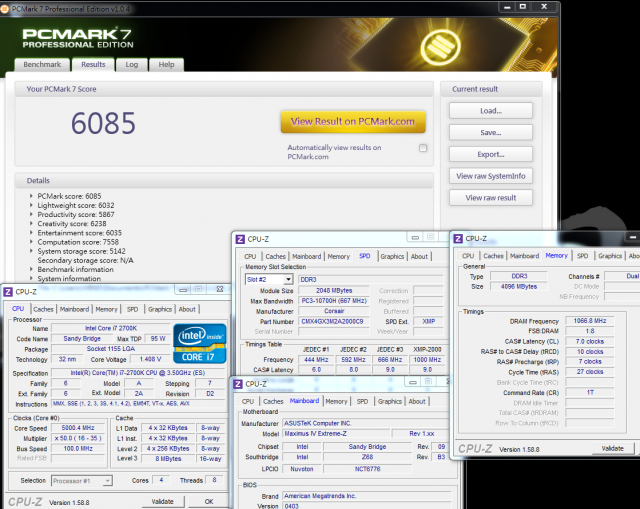This screenshot has width=640, height=509.
Task: Click the Export... button
Action: pyautogui.click(x=491, y=154)
